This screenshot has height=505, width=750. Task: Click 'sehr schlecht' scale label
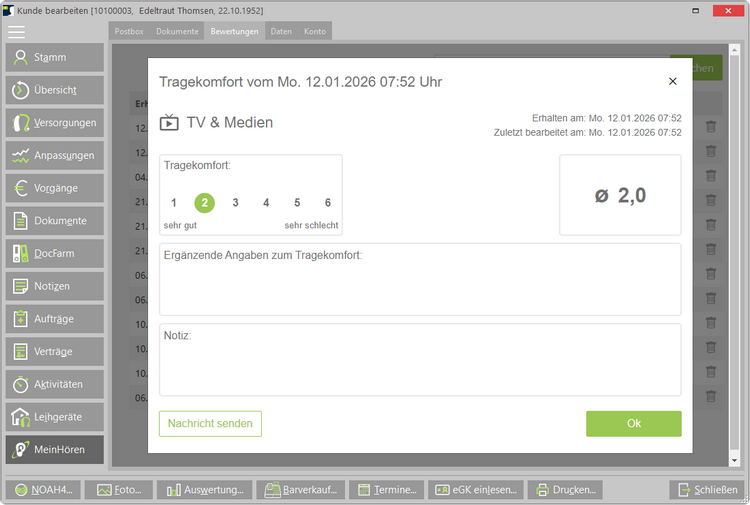(x=311, y=225)
